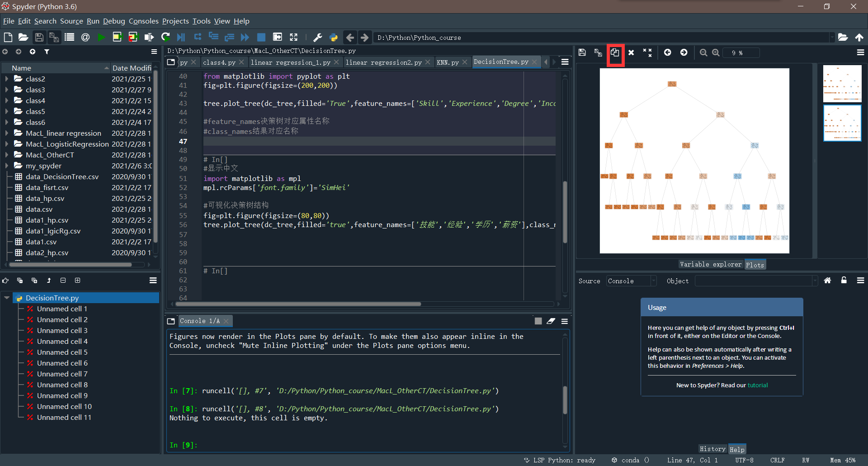
Task: Click Run selection or current line icon
Action: pos(149,37)
